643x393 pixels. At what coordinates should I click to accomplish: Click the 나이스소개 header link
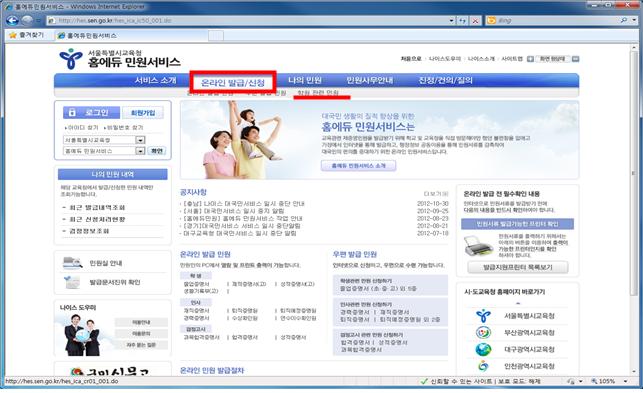pos(481,59)
